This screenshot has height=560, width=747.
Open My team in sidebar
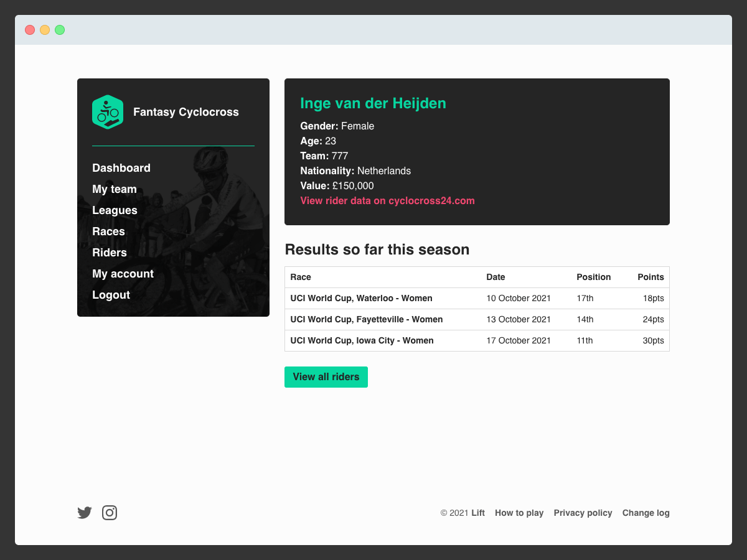coord(115,189)
